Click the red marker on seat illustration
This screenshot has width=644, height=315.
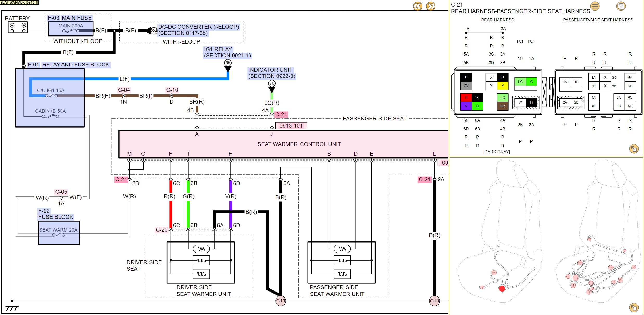(x=502, y=289)
